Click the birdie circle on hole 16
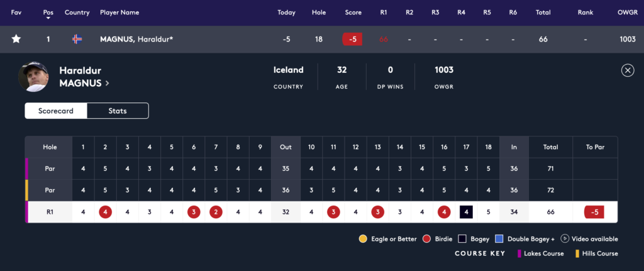 (444, 212)
